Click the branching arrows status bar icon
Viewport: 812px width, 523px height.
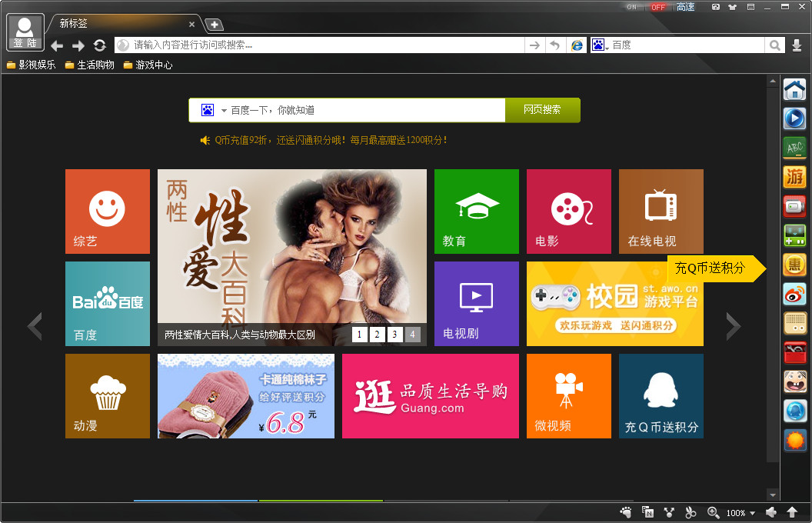tap(669, 512)
